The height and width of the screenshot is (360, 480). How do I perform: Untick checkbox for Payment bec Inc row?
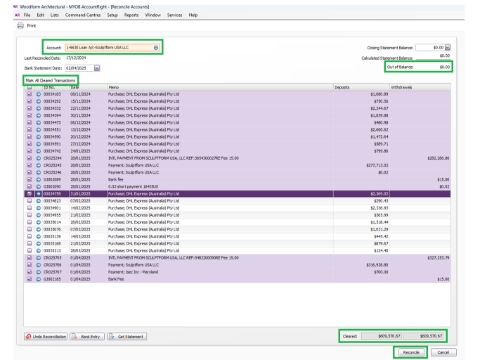coord(30,272)
